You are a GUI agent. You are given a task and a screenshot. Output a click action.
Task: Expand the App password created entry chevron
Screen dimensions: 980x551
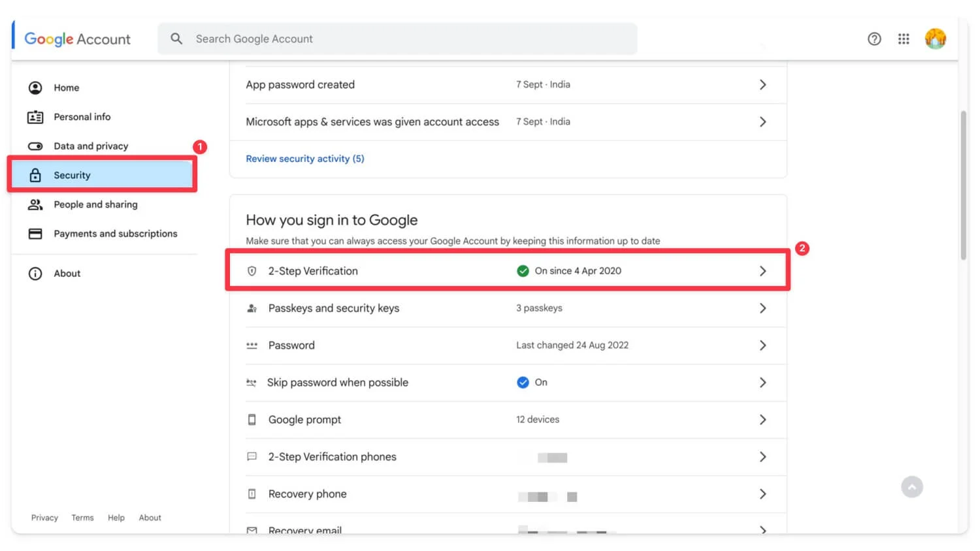pyautogui.click(x=762, y=85)
